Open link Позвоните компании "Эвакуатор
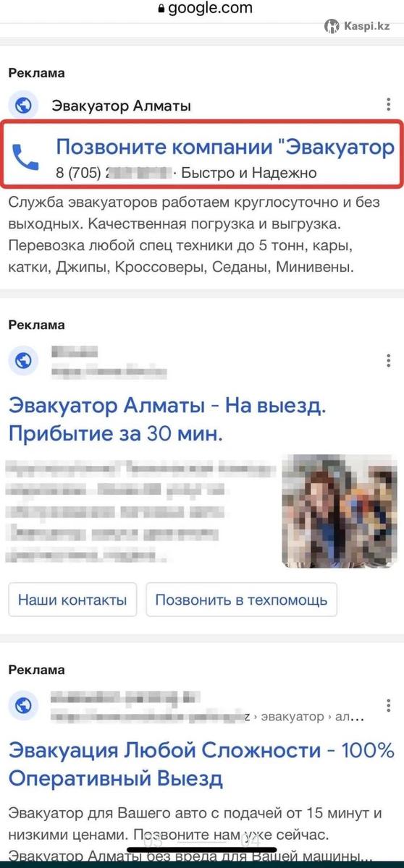Screen dimensions: 404x868 225,147
